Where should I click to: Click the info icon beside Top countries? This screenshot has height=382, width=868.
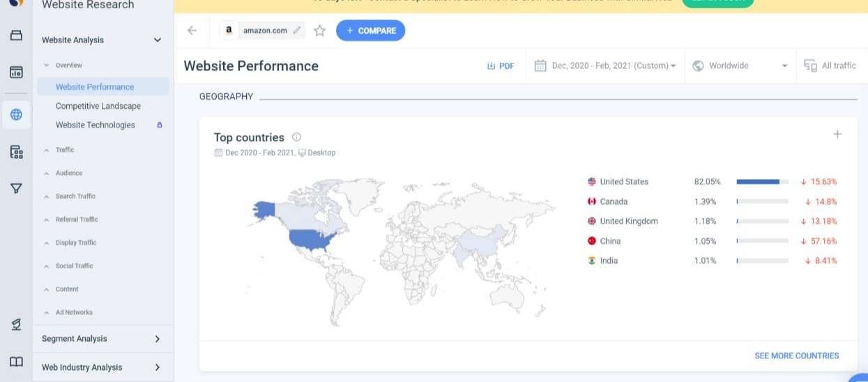(x=296, y=137)
